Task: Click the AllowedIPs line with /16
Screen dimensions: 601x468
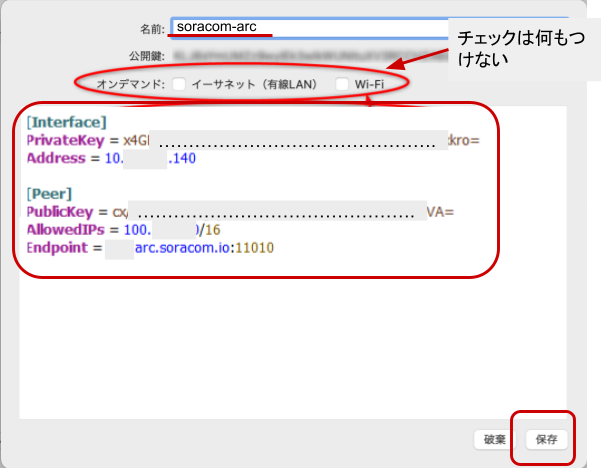Action: coord(123,230)
